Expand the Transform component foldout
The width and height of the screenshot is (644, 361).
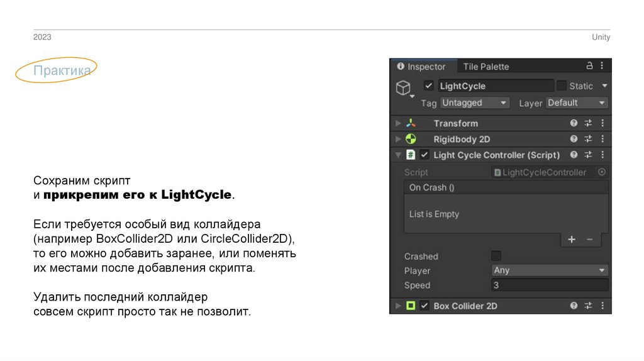coord(397,123)
